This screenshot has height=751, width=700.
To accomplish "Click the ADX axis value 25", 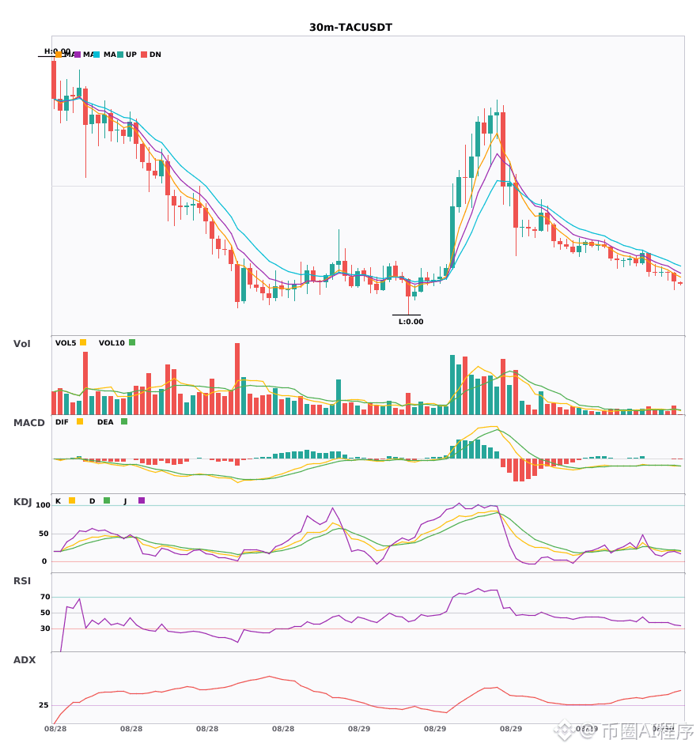I will coord(44,705).
